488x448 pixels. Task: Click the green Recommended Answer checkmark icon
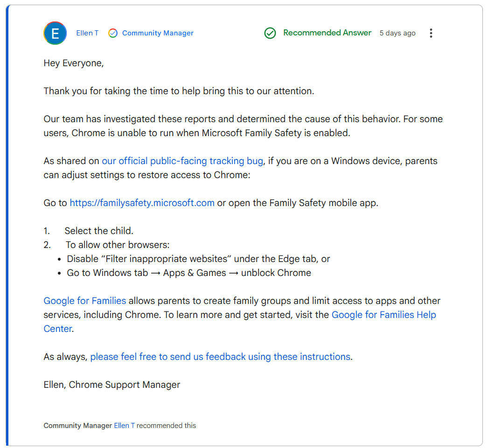[270, 33]
